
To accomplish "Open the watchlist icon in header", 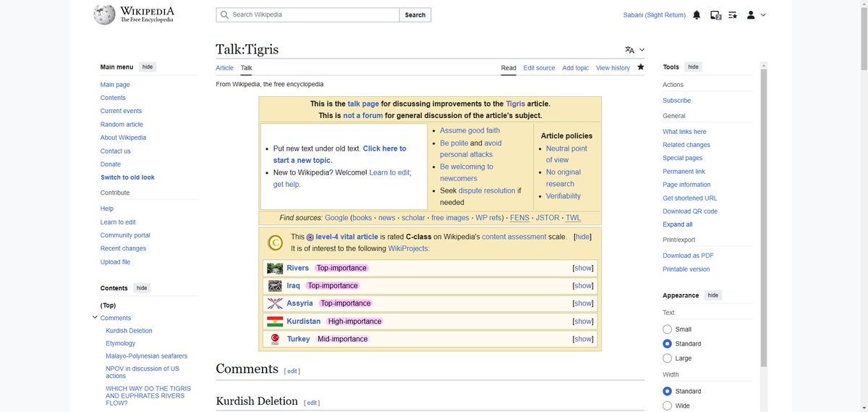I will click(x=733, y=14).
